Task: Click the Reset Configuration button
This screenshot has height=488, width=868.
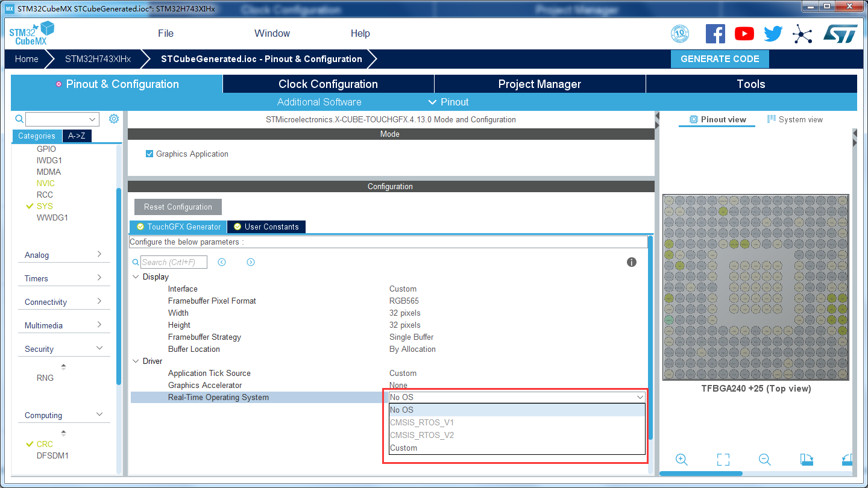Action: click(x=178, y=207)
